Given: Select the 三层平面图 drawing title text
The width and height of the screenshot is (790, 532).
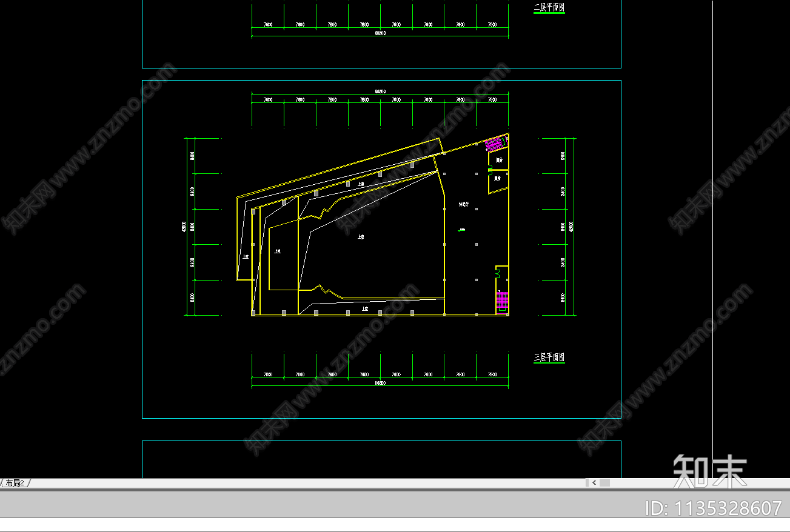Looking at the screenshot, I should click(549, 357).
